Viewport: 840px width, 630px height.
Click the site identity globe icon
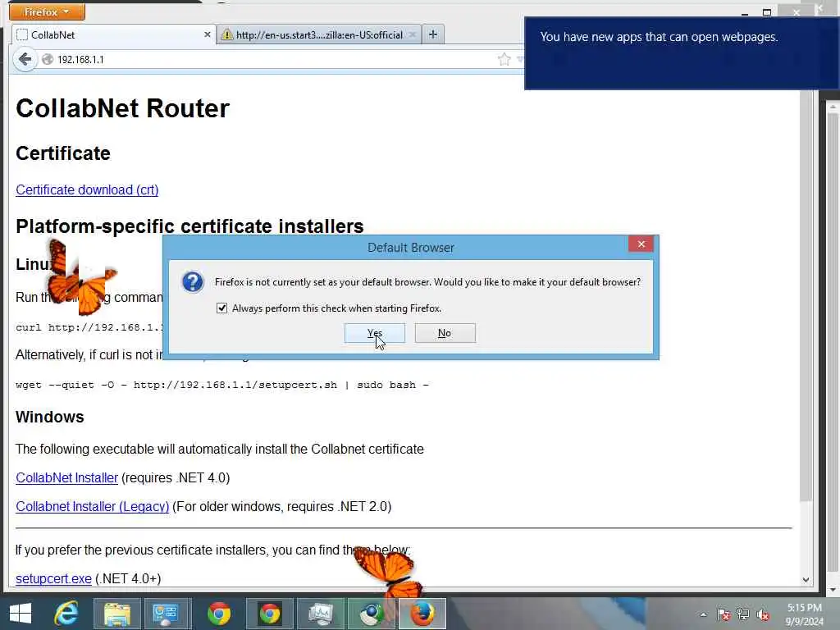[48, 59]
